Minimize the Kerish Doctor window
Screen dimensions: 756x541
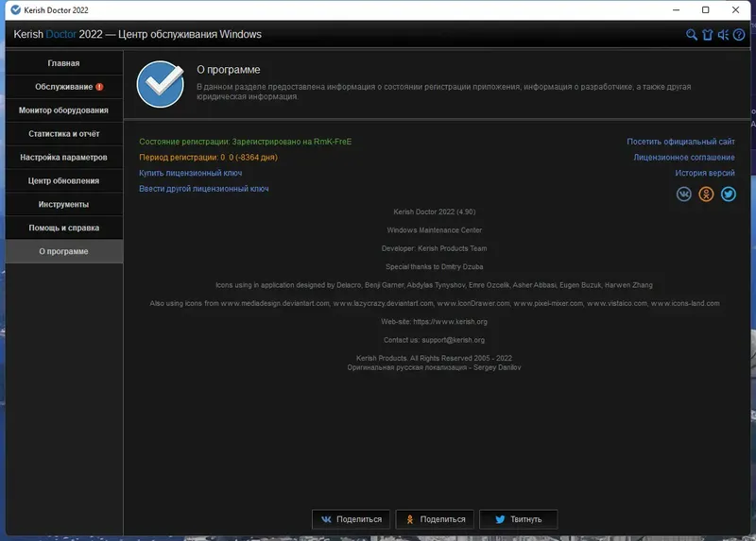pos(677,9)
